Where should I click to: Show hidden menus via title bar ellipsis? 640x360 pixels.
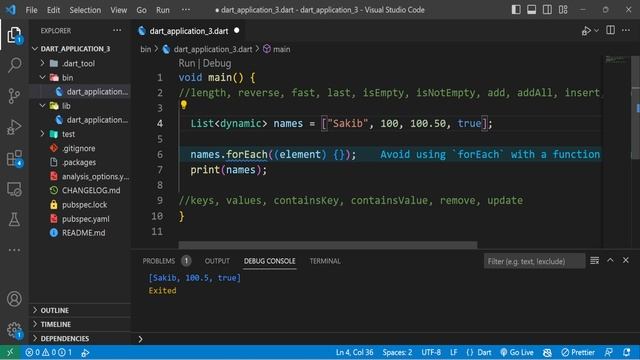click(186, 10)
